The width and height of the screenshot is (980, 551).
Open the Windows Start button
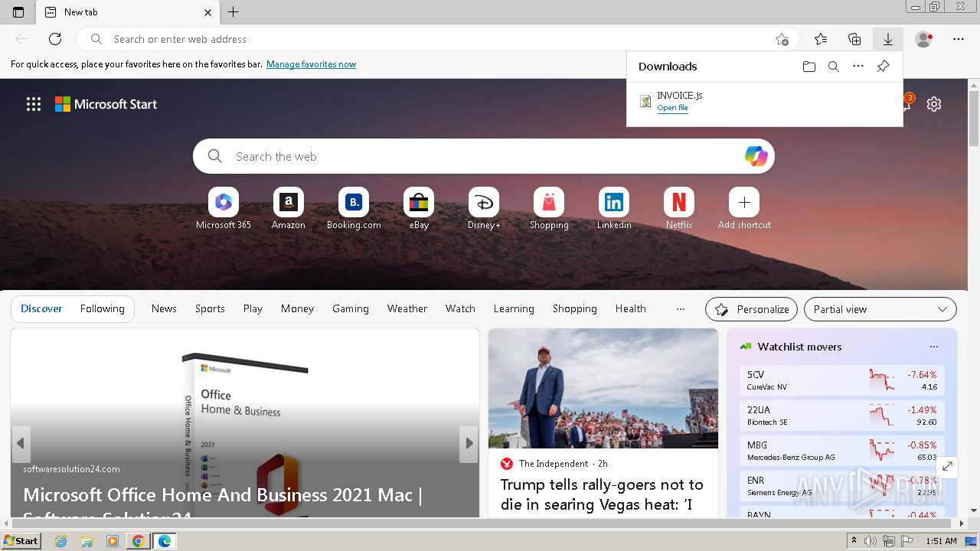coord(21,541)
